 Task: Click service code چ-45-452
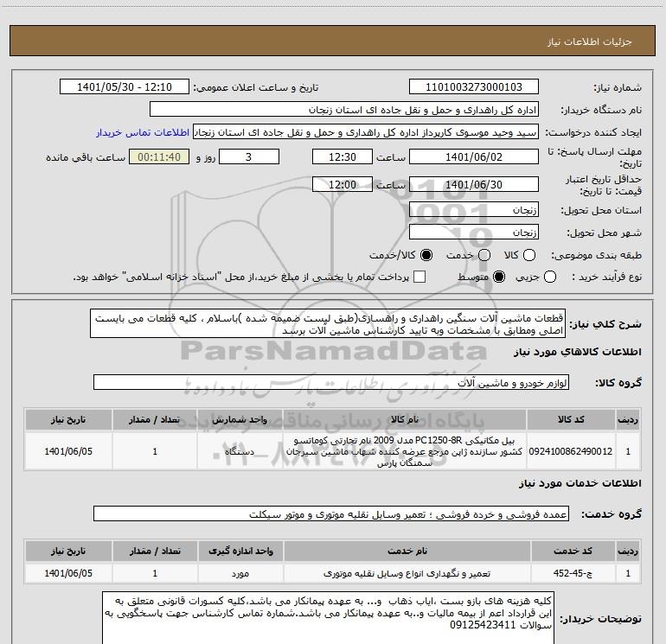pyautogui.click(x=573, y=573)
